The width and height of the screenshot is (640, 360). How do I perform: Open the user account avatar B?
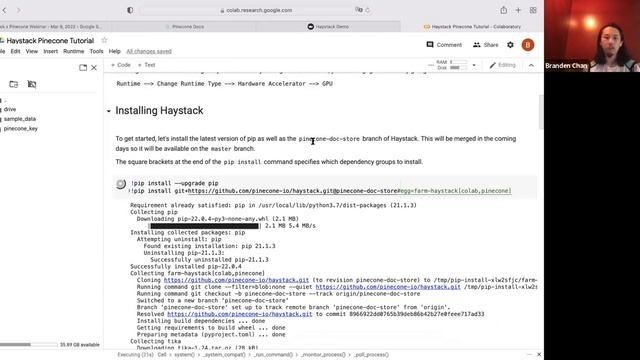tap(527, 45)
